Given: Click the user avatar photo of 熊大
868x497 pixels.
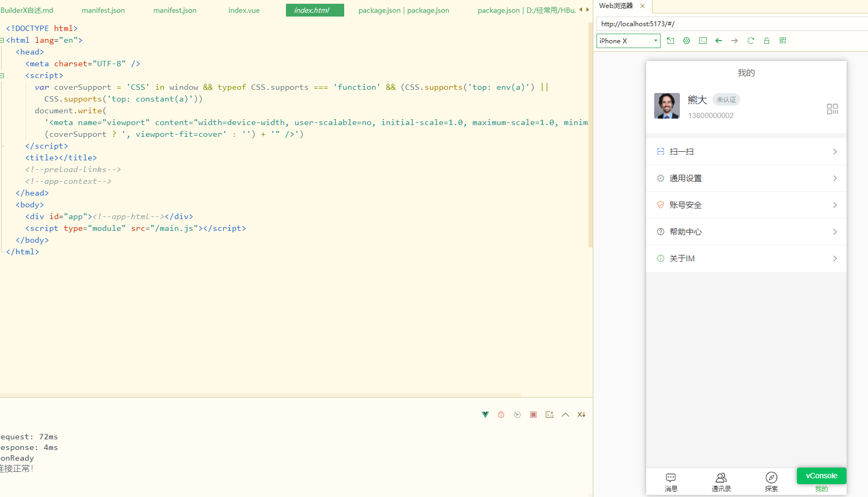Looking at the screenshot, I should click(x=667, y=106).
